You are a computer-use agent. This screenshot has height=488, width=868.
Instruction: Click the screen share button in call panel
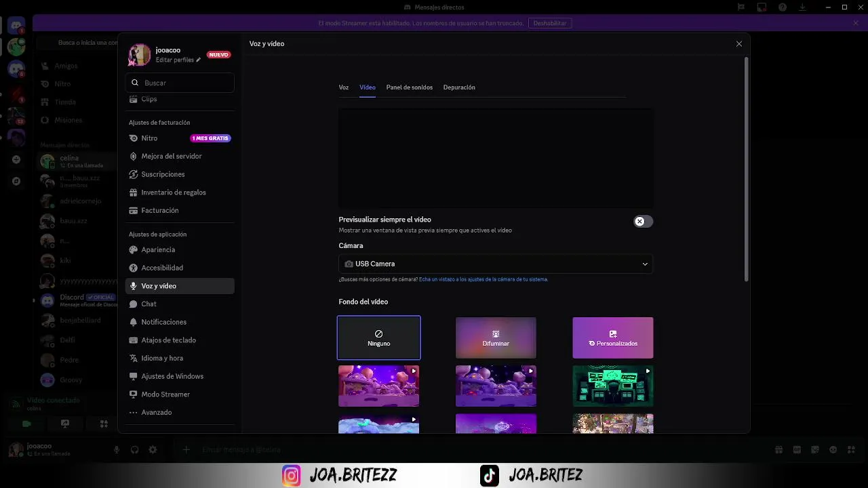[65, 424]
